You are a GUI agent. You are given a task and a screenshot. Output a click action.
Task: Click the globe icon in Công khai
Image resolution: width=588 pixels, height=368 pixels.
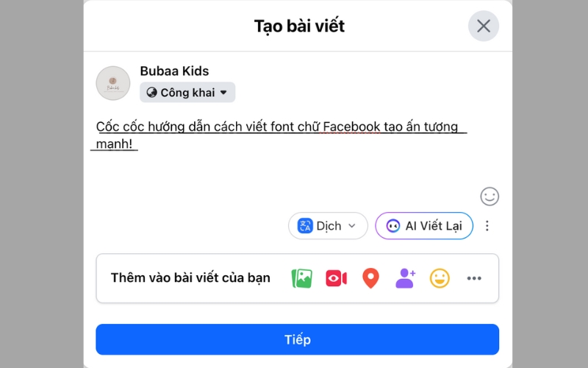click(x=152, y=93)
